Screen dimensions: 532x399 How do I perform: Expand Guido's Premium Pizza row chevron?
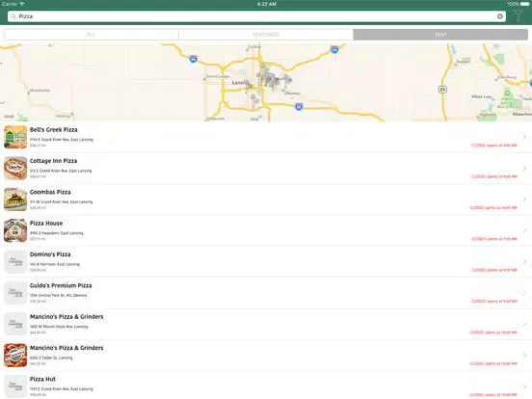point(524,293)
